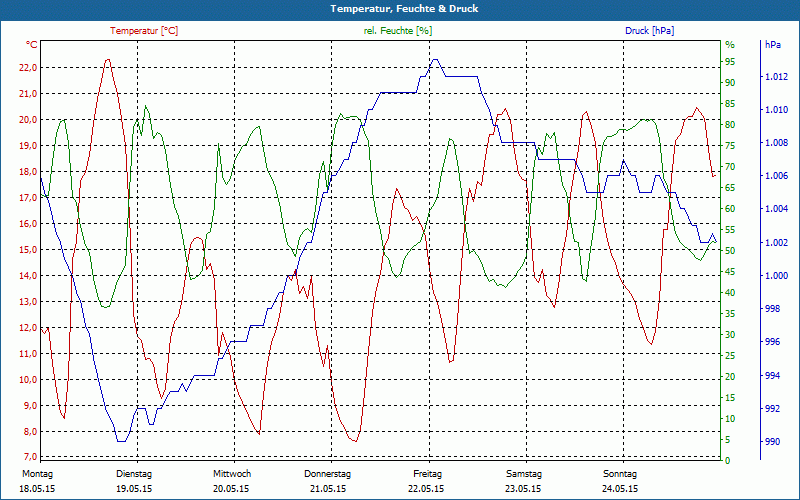
Task: Click the '18.05.15' date label
Action: [x=37, y=489]
